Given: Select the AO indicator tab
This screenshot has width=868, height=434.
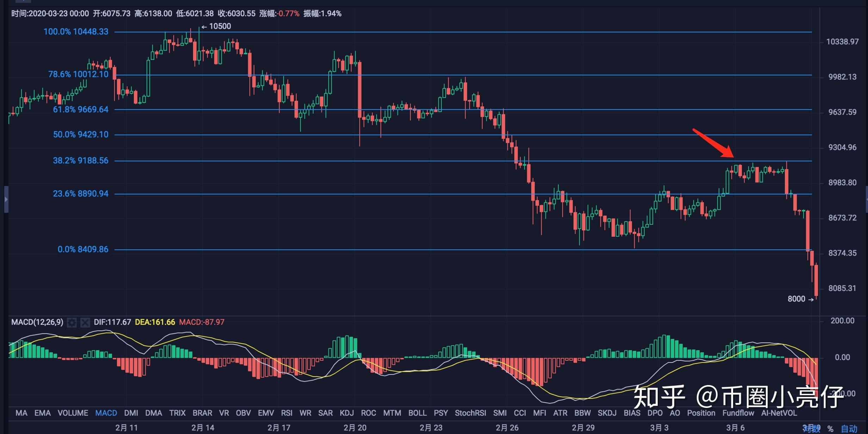Looking at the screenshot, I should click(x=675, y=413).
